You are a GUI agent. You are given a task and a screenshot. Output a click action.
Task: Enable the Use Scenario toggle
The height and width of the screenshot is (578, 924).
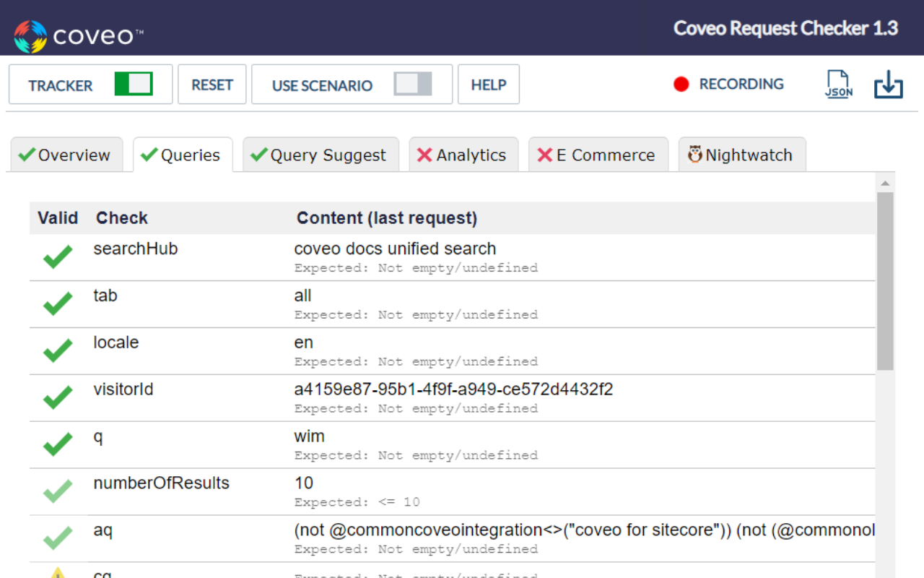(412, 85)
